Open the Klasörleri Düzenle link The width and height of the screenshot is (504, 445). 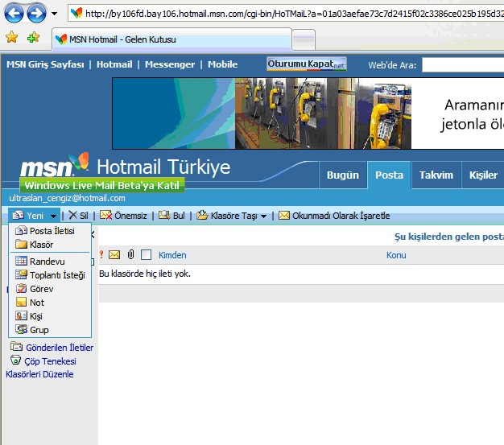(x=39, y=374)
